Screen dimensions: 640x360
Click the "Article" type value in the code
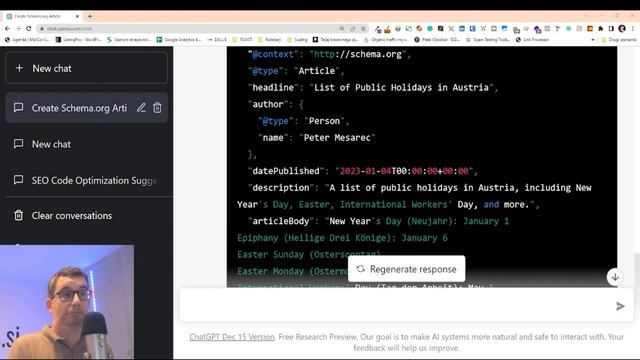317,71
